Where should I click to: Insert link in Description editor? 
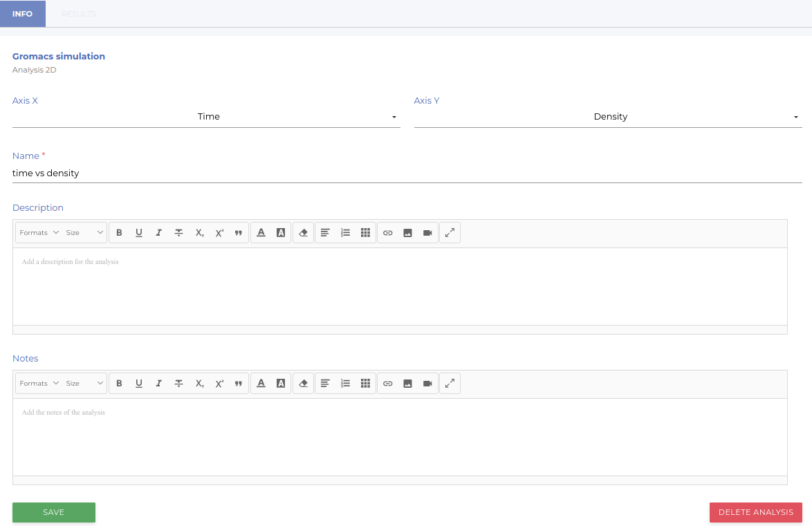click(x=388, y=233)
